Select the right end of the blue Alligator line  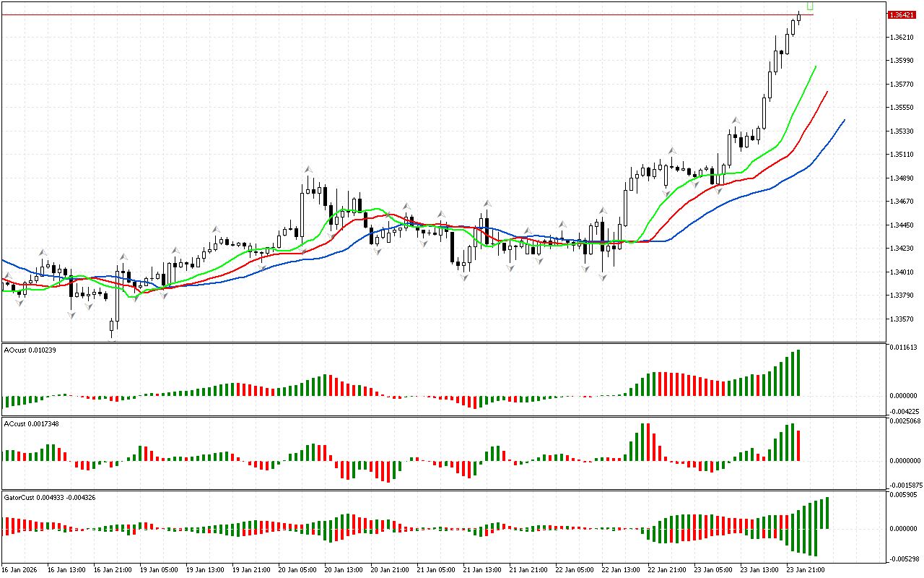click(x=844, y=121)
